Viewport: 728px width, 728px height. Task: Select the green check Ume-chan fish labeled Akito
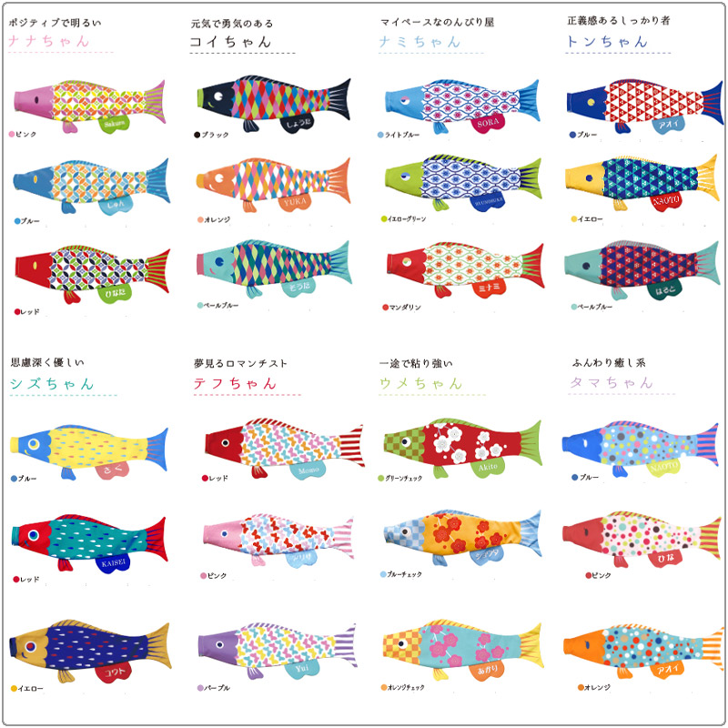point(462,448)
